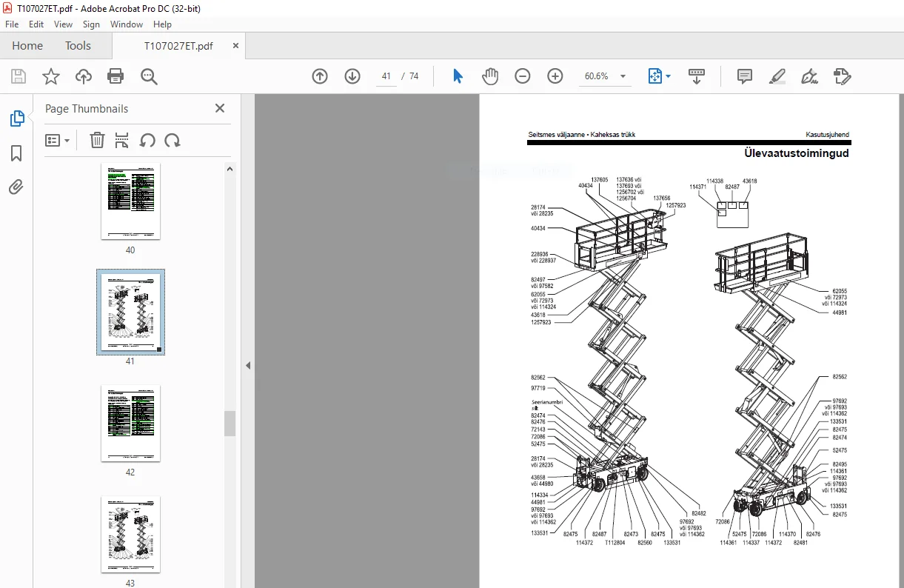Screen dimensions: 904x588
Task: Open Bookmarks panel in left sidebar
Action: [16, 153]
